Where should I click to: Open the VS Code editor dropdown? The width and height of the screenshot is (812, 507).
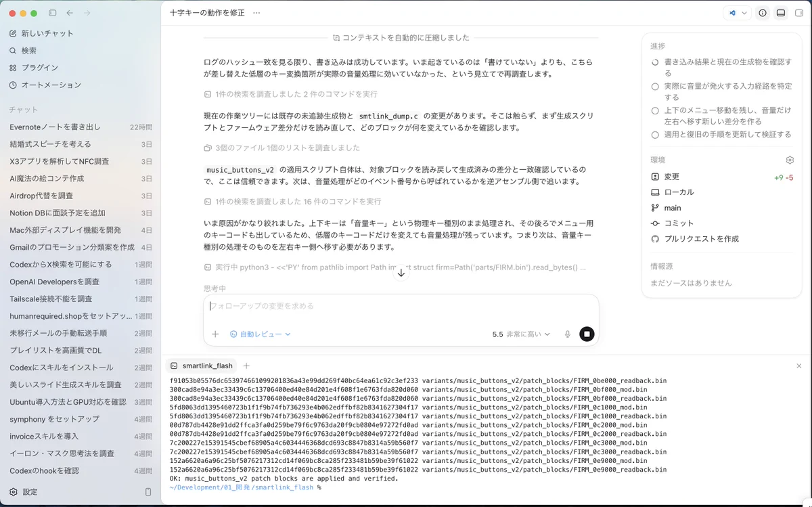tap(738, 13)
